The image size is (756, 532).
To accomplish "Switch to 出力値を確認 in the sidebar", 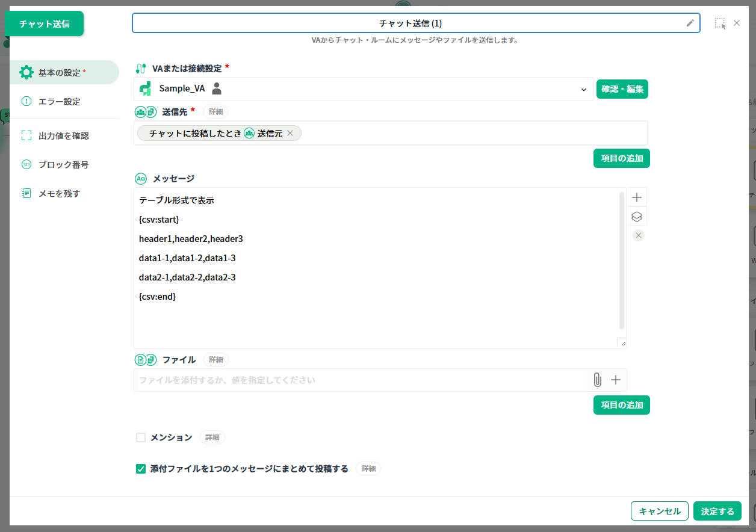I will (x=63, y=136).
